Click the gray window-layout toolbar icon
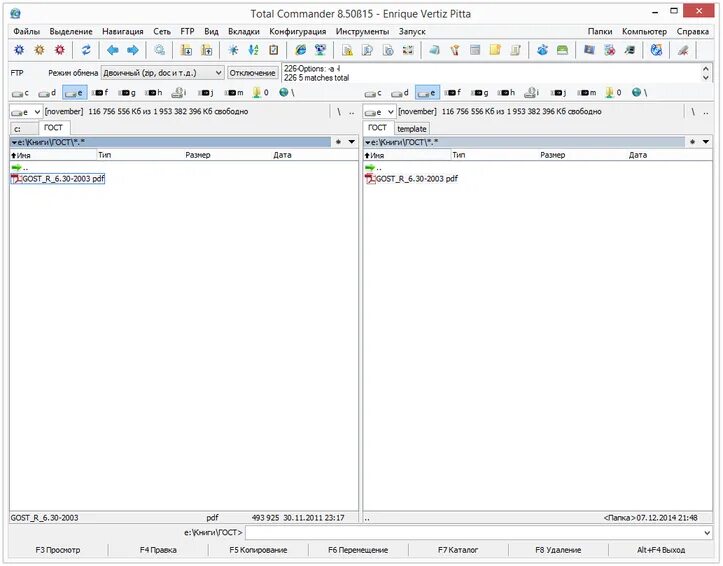 (475, 50)
